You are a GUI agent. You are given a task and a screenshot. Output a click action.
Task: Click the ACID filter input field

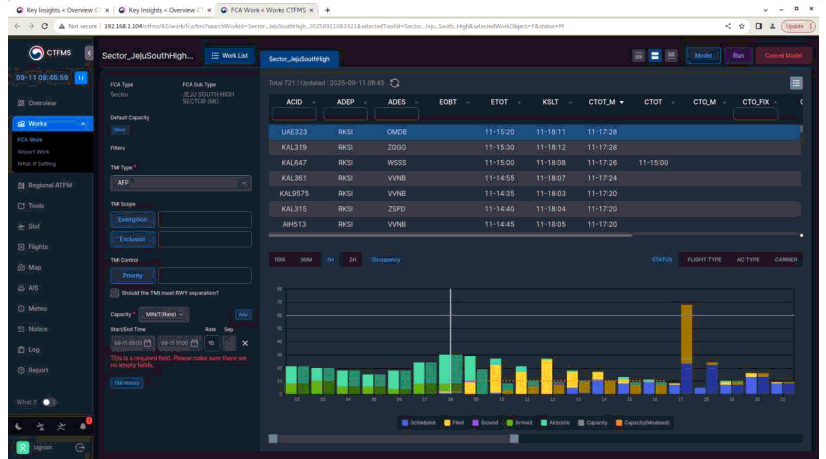point(294,113)
